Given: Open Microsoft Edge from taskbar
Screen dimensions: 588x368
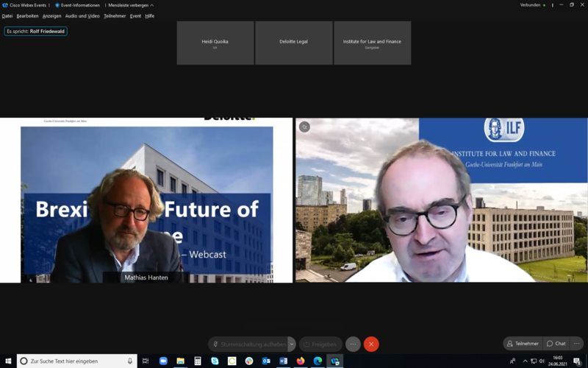Looking at the screenshot, I should coord(318,361).
